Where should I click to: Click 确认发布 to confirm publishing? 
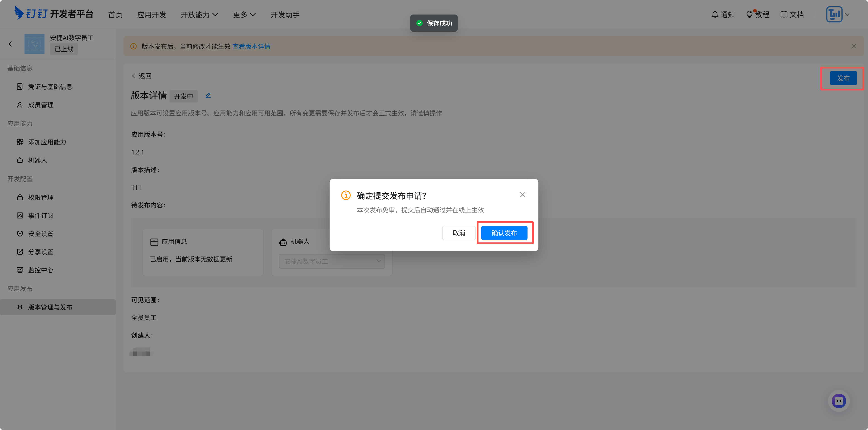[504, 233]
